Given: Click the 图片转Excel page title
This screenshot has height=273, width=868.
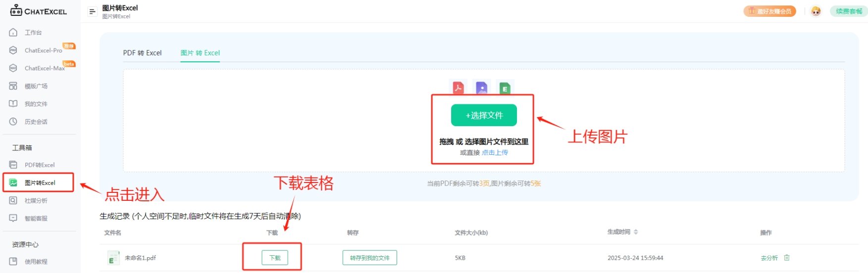Looking at the screenshot, I should tap(120, 8).
